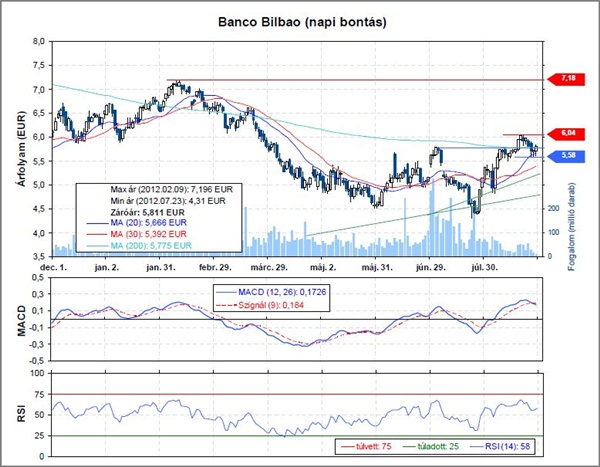Click the 200 volume axis value
This screenshot has height=467, width=600.
[x=553, y=209]
